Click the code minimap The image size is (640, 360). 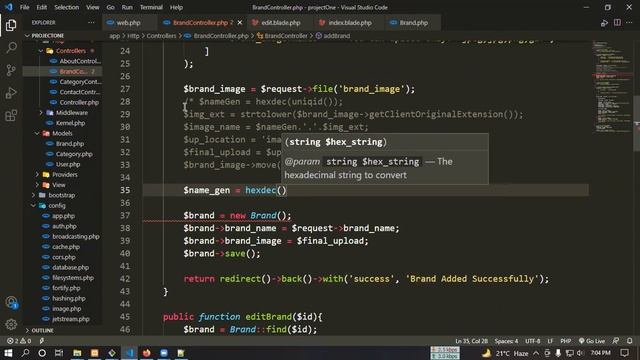[x=612, y=86]
